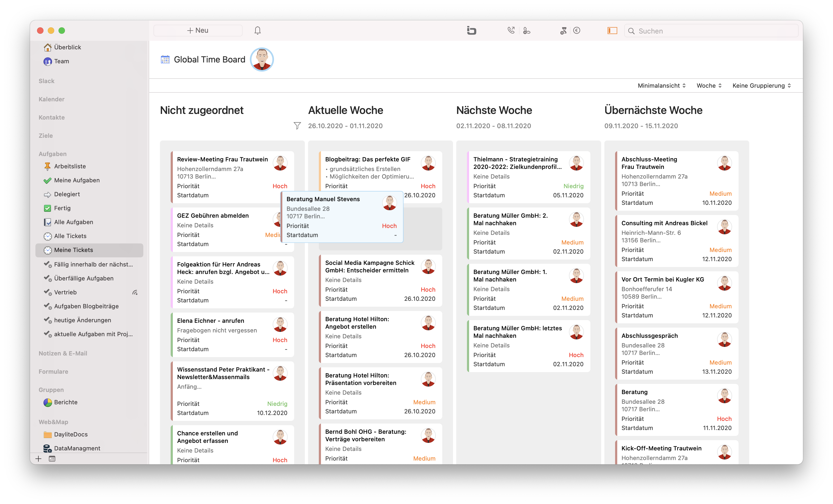Open the Keine Gruppierung dropdown
Image resolution: width=833 pixels, height=504 pixels.
click(762, 86)
